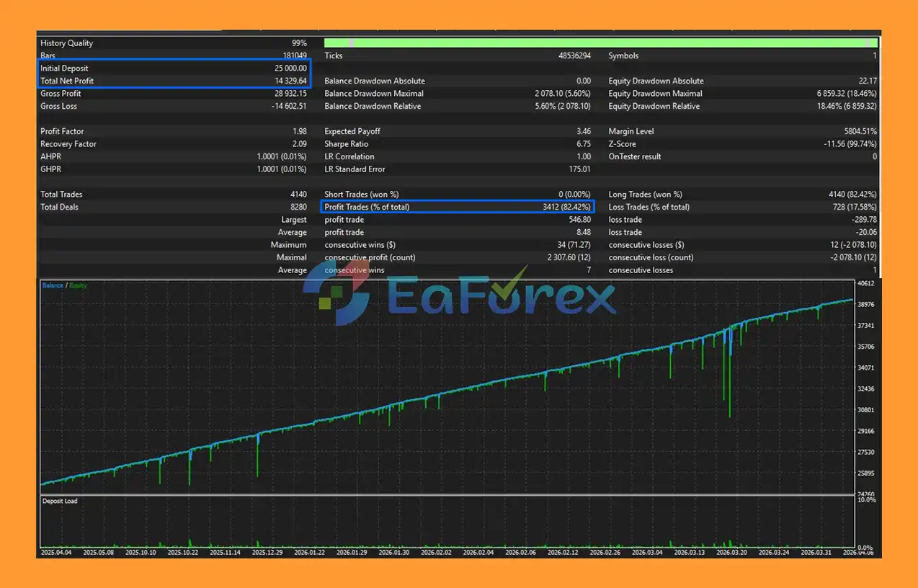Click Balance Drawdown Relative value '5.60% (2 078.10)'
This screenshot has height=588, width=918.
click(563, 106)
